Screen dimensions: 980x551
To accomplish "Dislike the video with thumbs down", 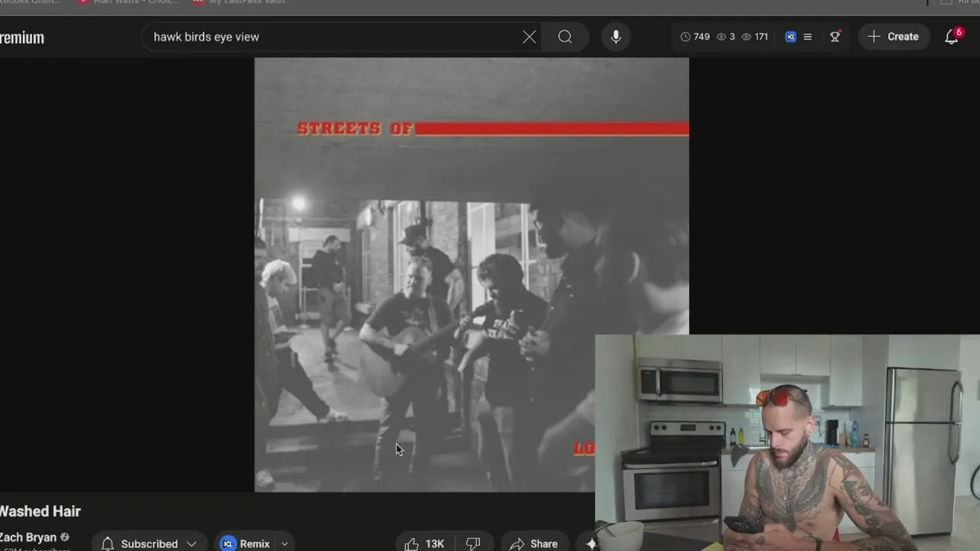I will 473,543.
